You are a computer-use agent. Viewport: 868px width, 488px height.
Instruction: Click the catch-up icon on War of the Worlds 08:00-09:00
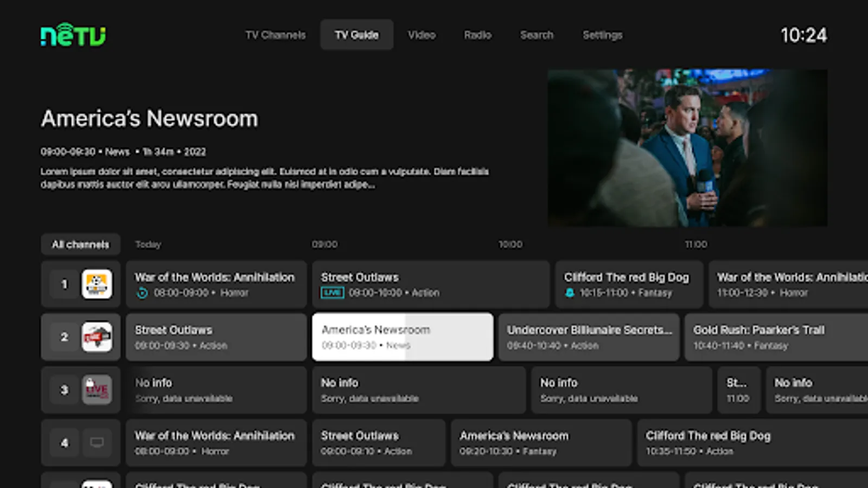coord(142,293)
